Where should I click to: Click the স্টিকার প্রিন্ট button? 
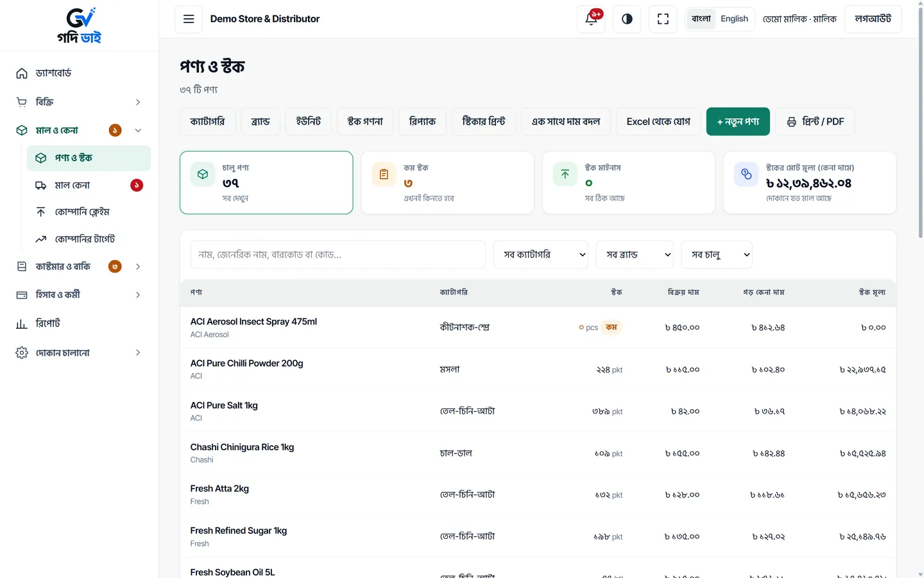tap(484, 121)
